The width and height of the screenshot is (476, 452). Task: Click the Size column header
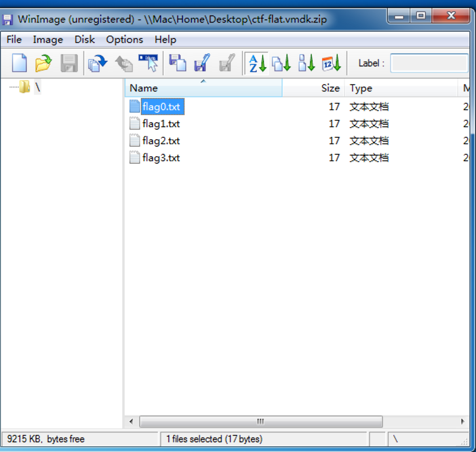coord(313,88)
